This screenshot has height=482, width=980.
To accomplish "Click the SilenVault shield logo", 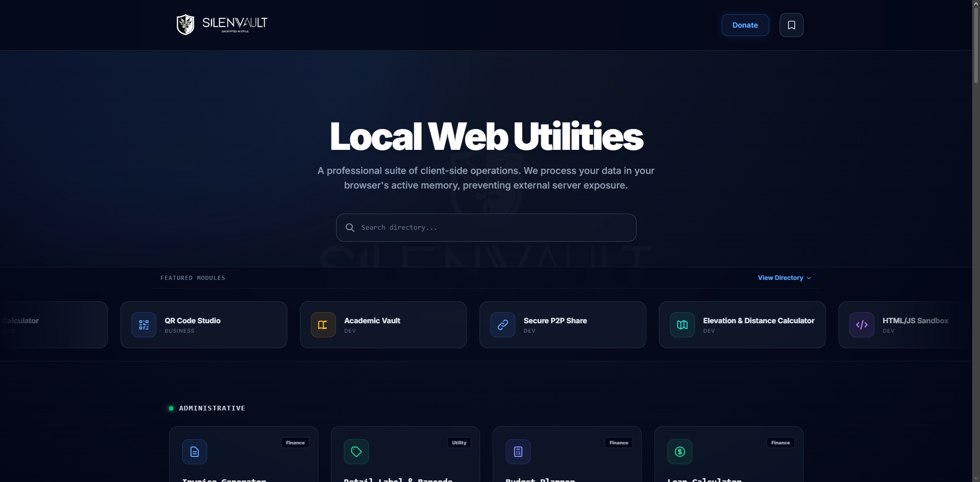I will click(x=185, y=25).
